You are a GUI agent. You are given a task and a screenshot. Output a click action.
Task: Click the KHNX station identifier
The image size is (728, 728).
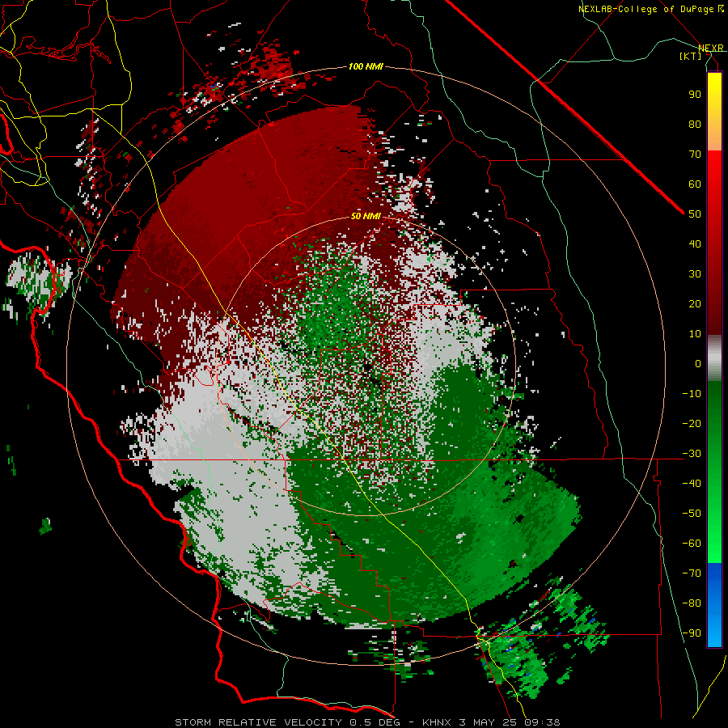pyautogui.click(x=437, y=722)
